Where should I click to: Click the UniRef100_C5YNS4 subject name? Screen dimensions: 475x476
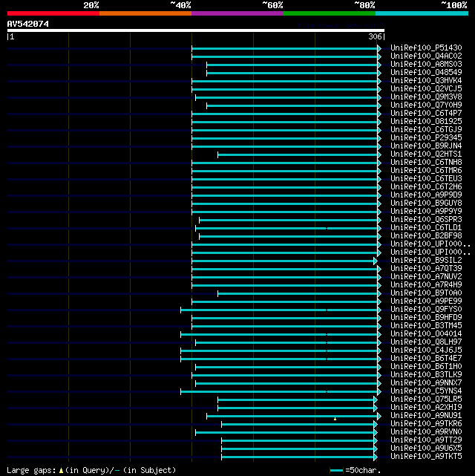426,391
